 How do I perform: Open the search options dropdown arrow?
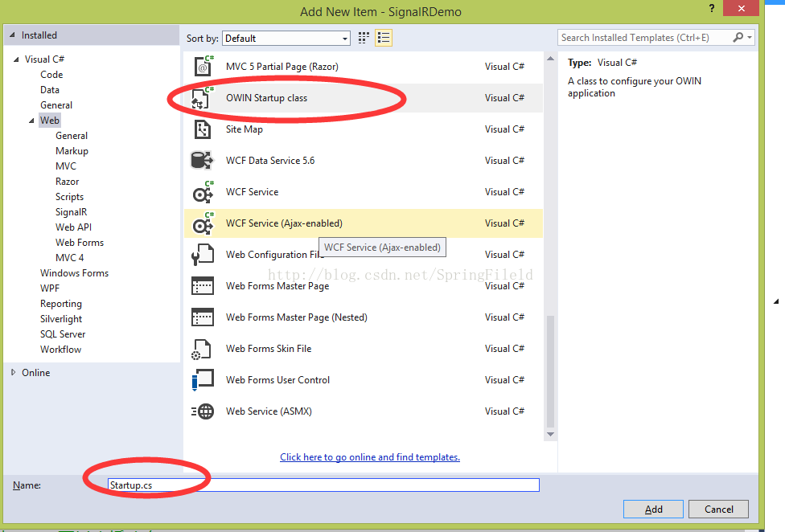pyautogui.click(x=750, y=38)
